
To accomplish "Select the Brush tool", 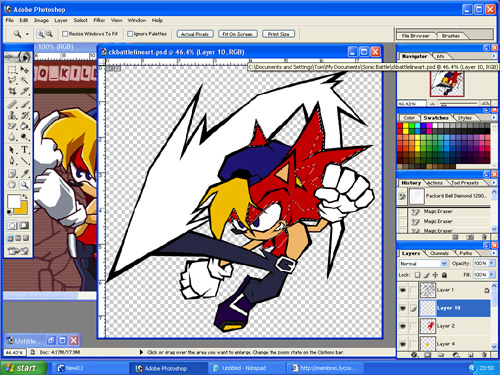I will click(24, 105).
